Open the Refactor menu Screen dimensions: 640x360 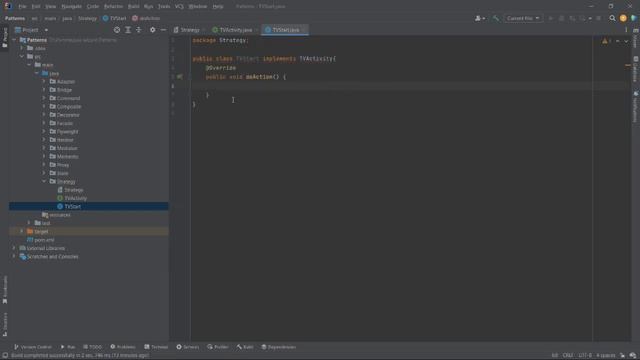tap(113, 7)
